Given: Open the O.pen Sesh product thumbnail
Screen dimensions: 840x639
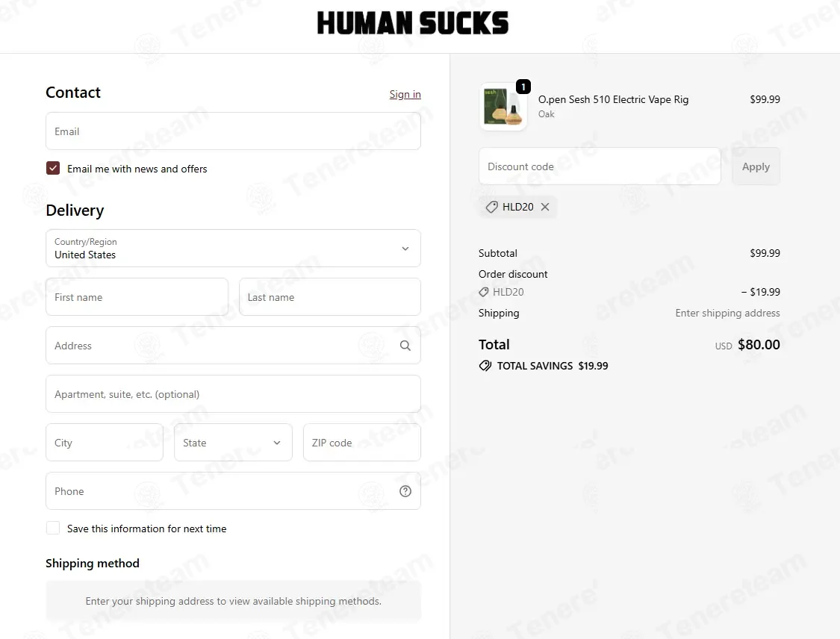Looking at the screenshot, I should pyautogui.click(x=503, y=107).
